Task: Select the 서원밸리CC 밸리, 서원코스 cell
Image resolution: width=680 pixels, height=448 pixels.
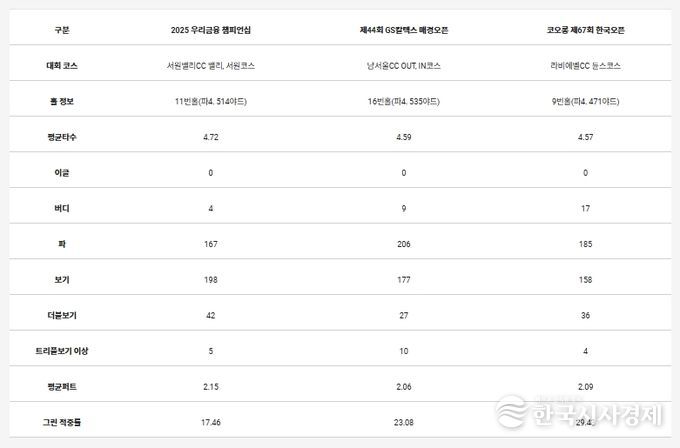Action: click(210, 66)
